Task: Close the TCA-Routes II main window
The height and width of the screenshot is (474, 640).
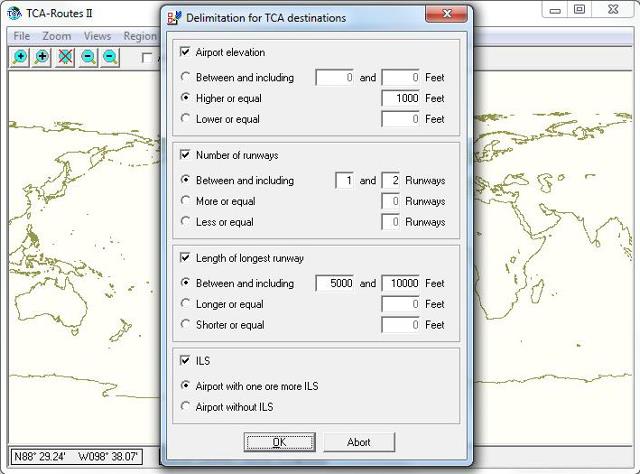Action: [613, 10]
